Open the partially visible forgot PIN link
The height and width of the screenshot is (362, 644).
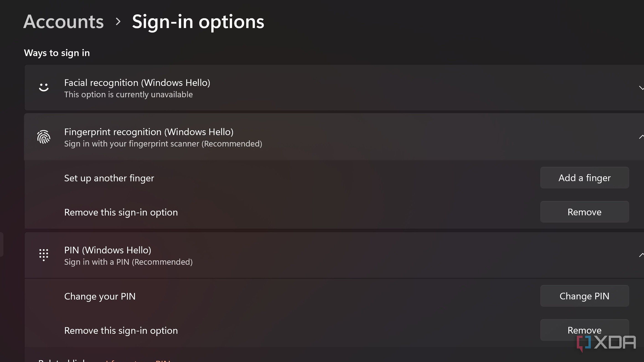click(137, 360)
